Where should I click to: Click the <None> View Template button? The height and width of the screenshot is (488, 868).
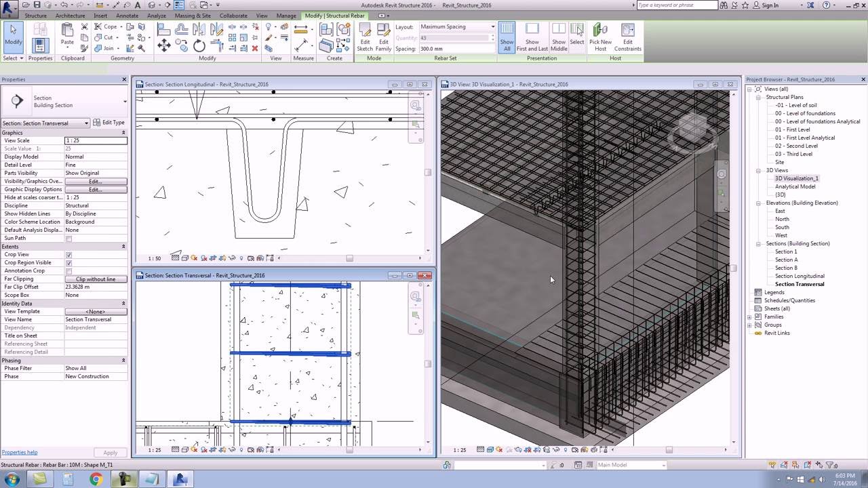96,312
